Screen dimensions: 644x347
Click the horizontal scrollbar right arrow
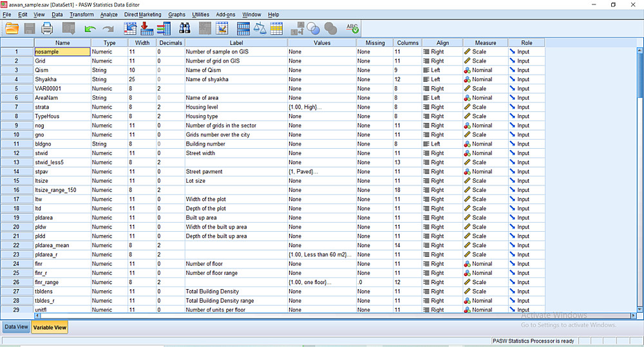click(x=633, y=315)
